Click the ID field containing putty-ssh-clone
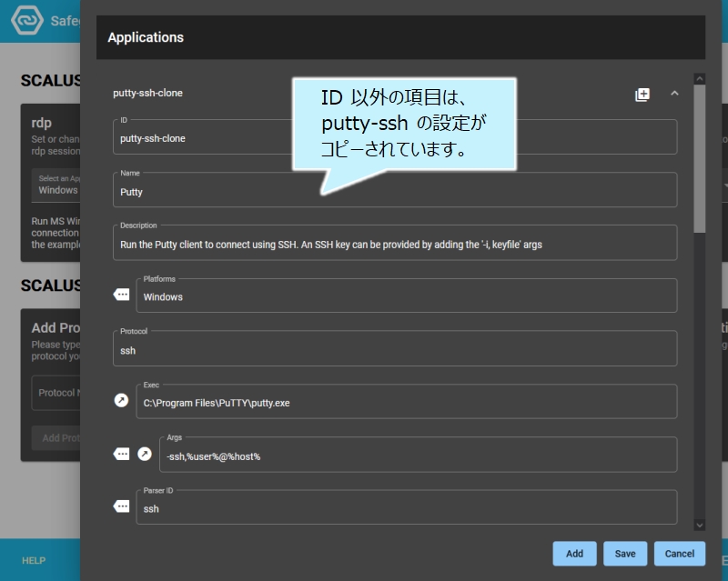The height and width of the screenshot is (581, 728). coord(395,137)
